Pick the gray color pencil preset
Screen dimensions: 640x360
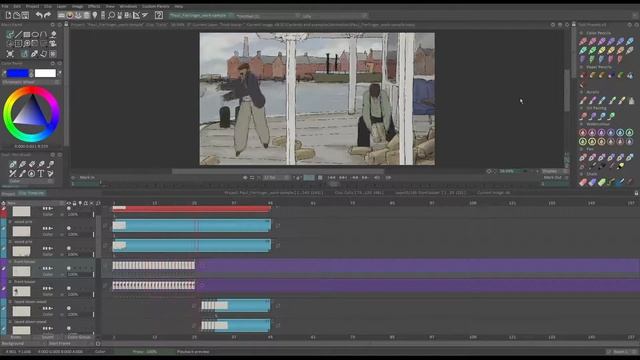coord(630,50)
